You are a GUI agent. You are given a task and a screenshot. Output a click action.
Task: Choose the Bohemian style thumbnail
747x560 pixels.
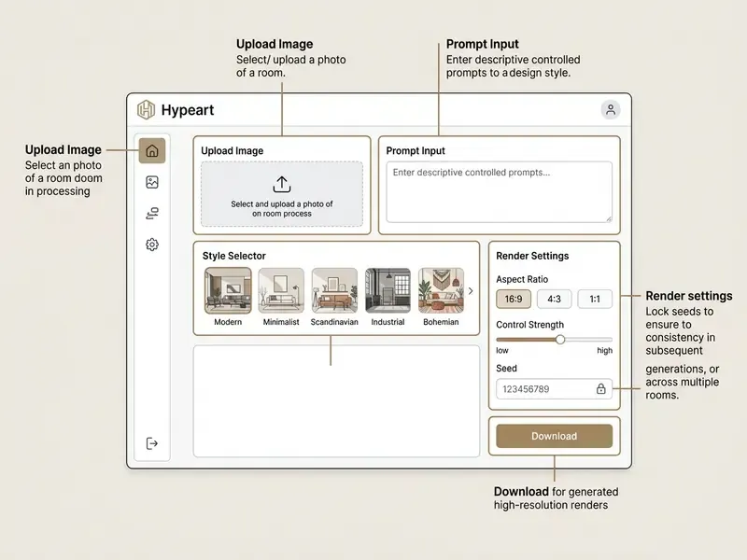[441, 290]
